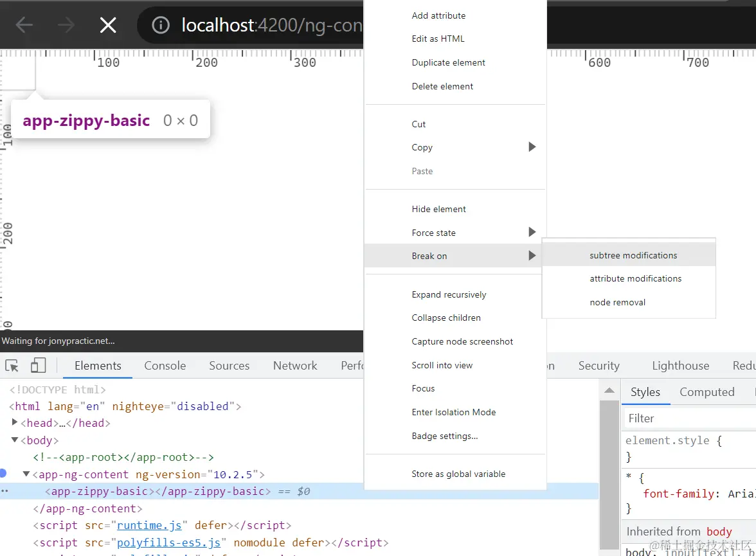
Task: Stop page loading with X button
Action: point(108,24)
